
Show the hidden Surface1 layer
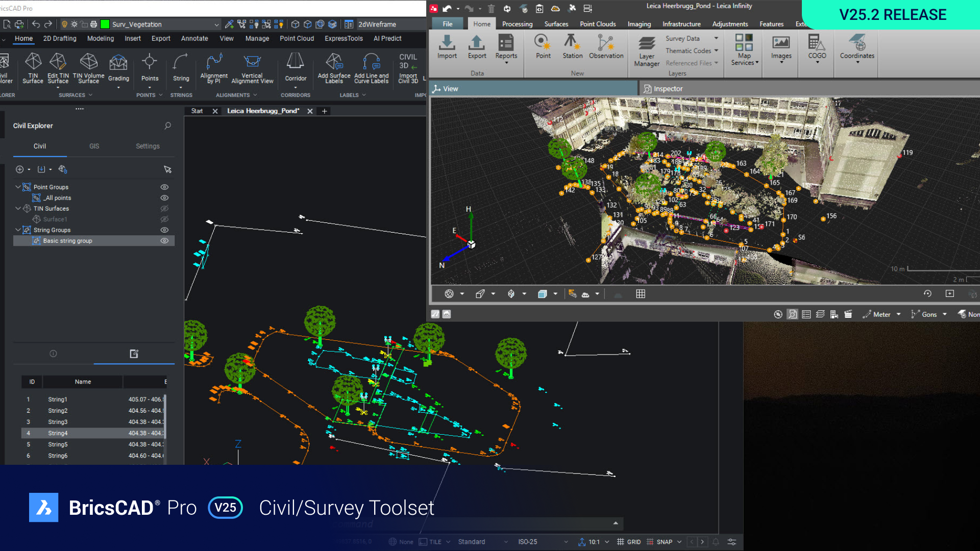[x=164, y=219]
